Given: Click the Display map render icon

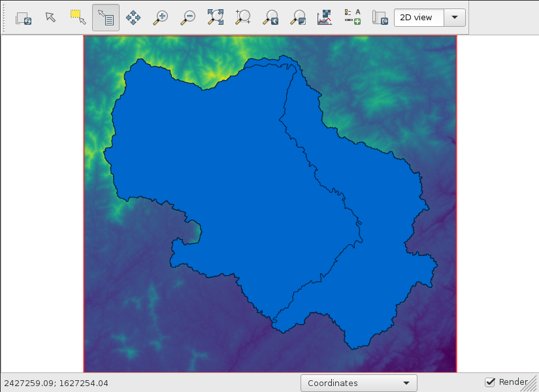Looking at the screenshot, I should click(24, 18).
